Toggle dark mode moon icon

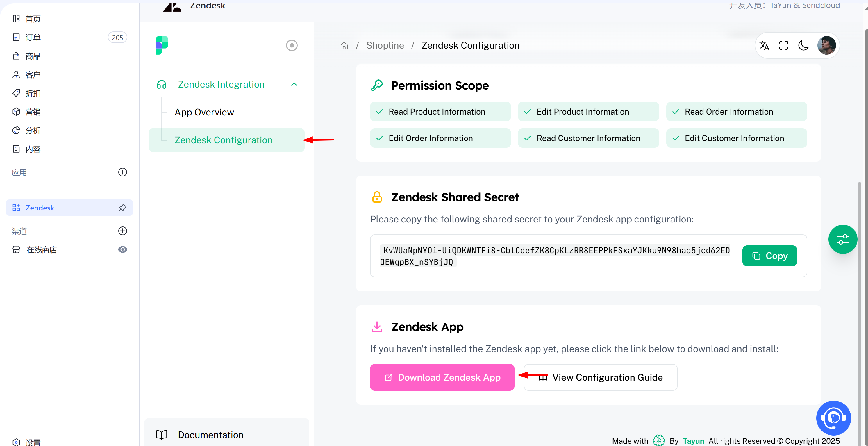pyautogui.click(x=804, y=45)
